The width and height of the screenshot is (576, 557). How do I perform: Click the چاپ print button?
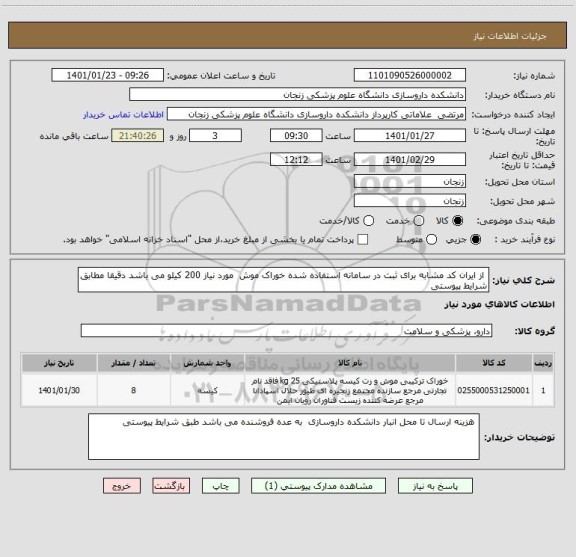click(x=221, y=486)
